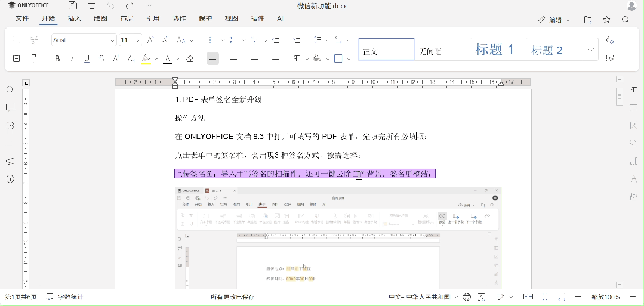The width and height of the screenshot is (644, 306).
Task: Switch to the 协作 tab
Action: 179,19
